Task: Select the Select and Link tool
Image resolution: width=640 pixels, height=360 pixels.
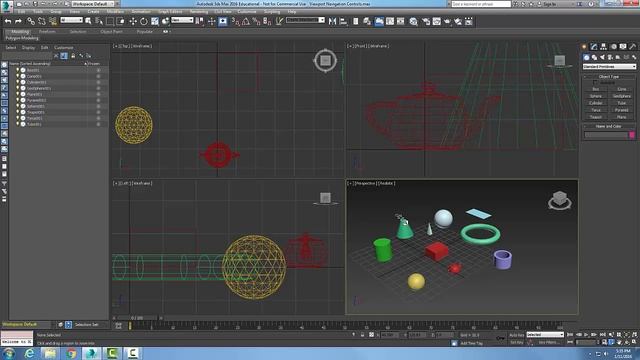Action: pos(31,21)
